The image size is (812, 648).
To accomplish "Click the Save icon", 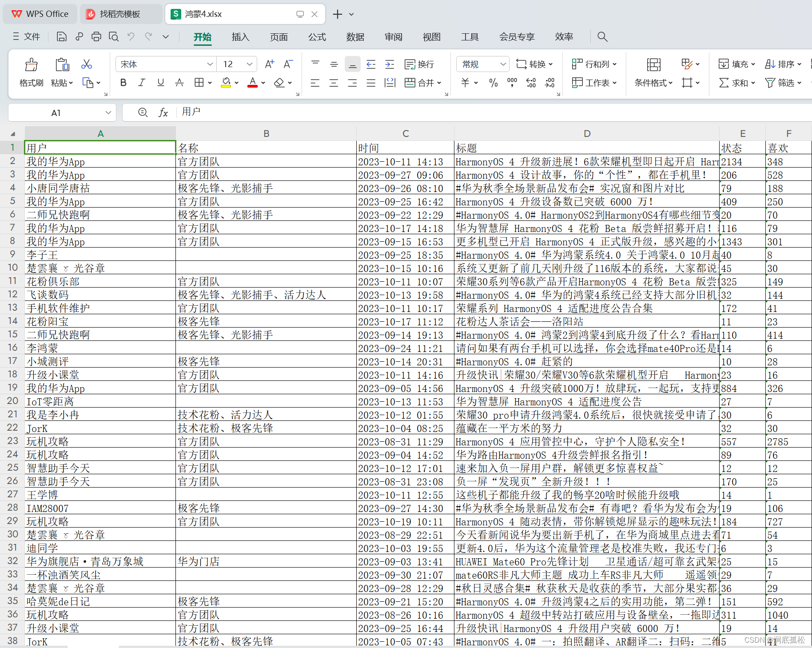I will (x=61, y=36).
